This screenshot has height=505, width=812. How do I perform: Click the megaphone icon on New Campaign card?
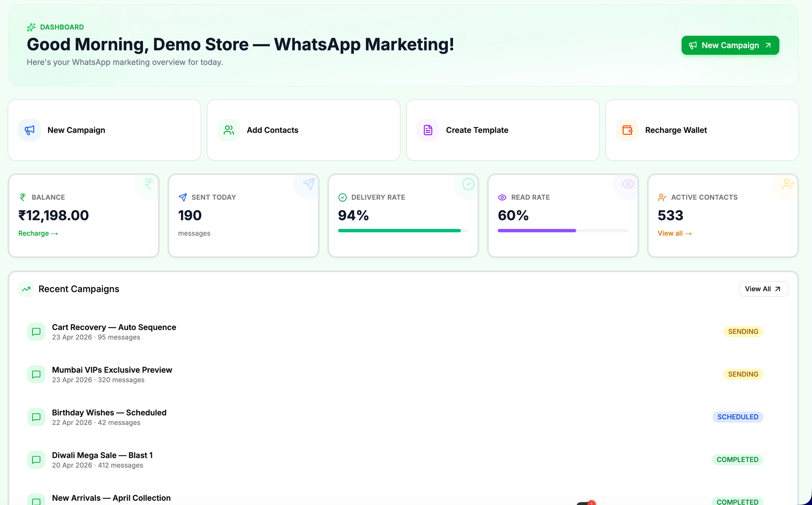coord(29,130)
